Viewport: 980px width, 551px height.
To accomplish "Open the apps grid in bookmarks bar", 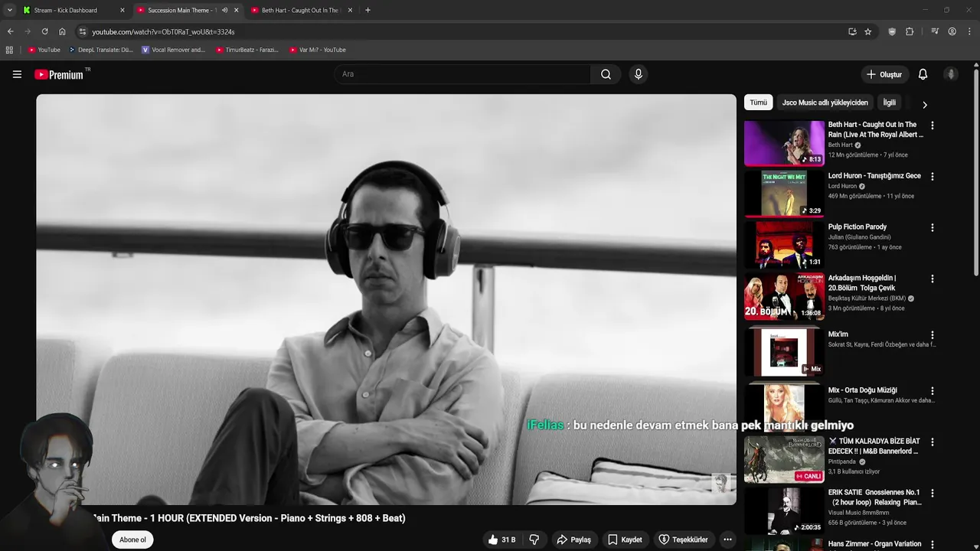I will pyautogui.click(x=9, y=50).
